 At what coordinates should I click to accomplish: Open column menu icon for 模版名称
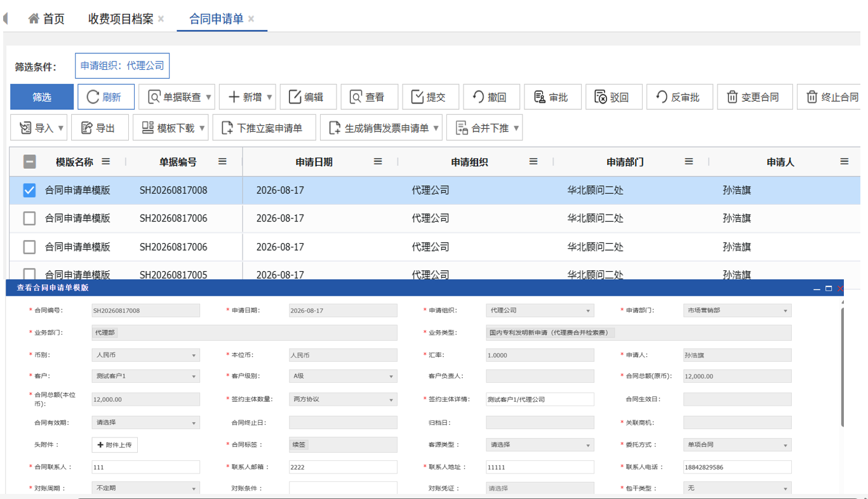click(106, 162)
